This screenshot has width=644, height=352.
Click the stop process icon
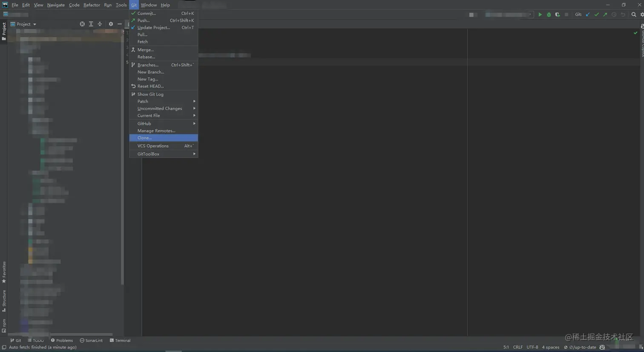[566, 14]
